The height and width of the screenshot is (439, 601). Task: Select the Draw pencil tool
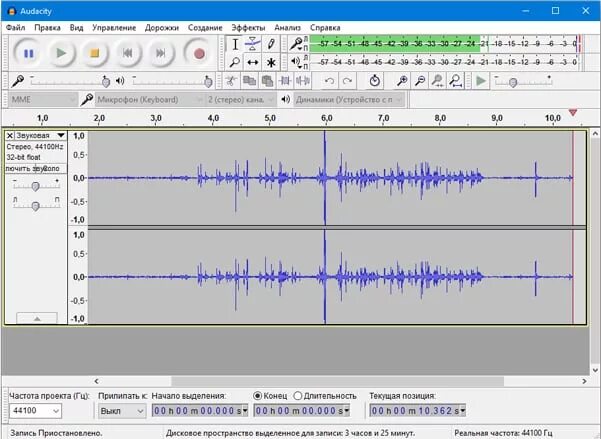pyautogui.click(x=271, y=44)
